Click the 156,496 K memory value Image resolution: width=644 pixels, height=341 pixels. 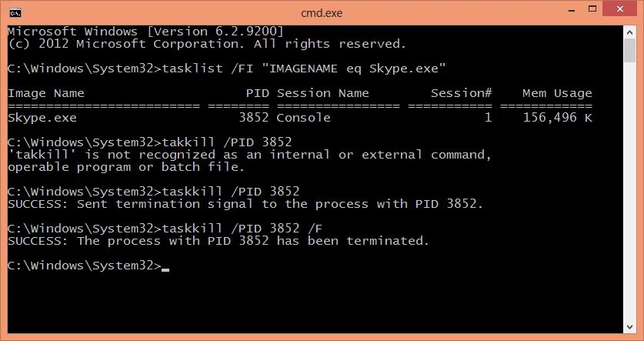click(557, 119)
